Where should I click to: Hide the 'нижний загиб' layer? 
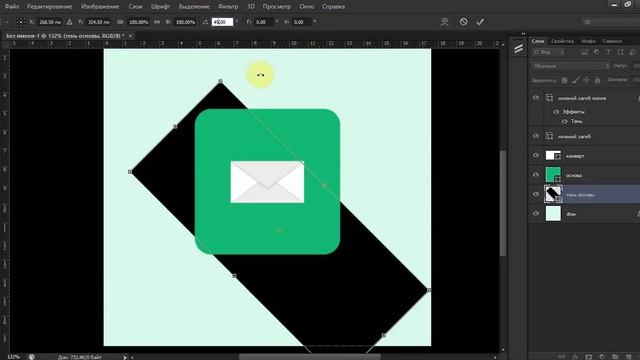tap(536, 136)
